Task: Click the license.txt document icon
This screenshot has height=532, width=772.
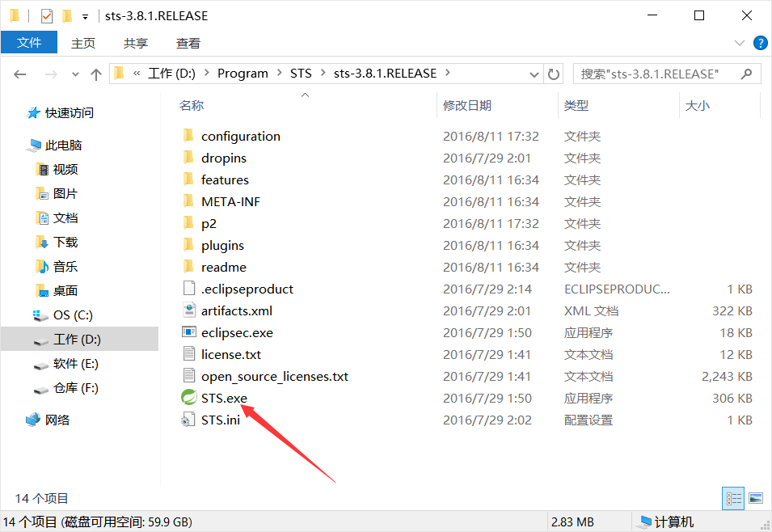Action: point(189,353)
